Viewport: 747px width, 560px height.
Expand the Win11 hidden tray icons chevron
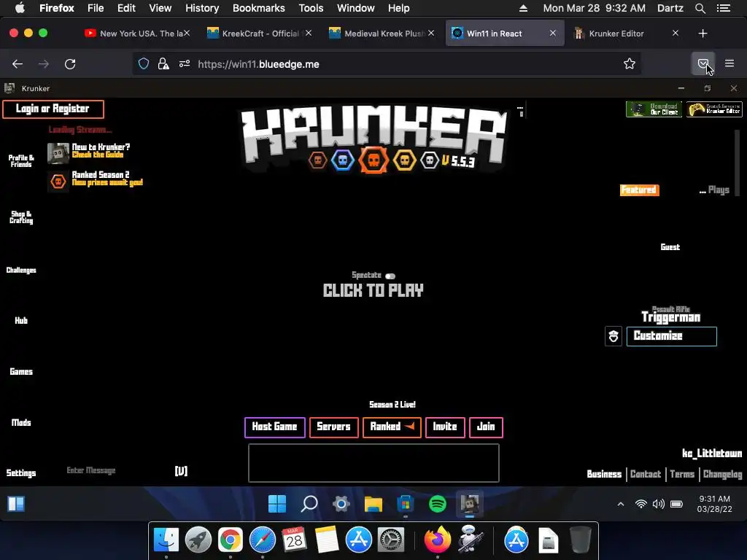(x=620, y=504)
